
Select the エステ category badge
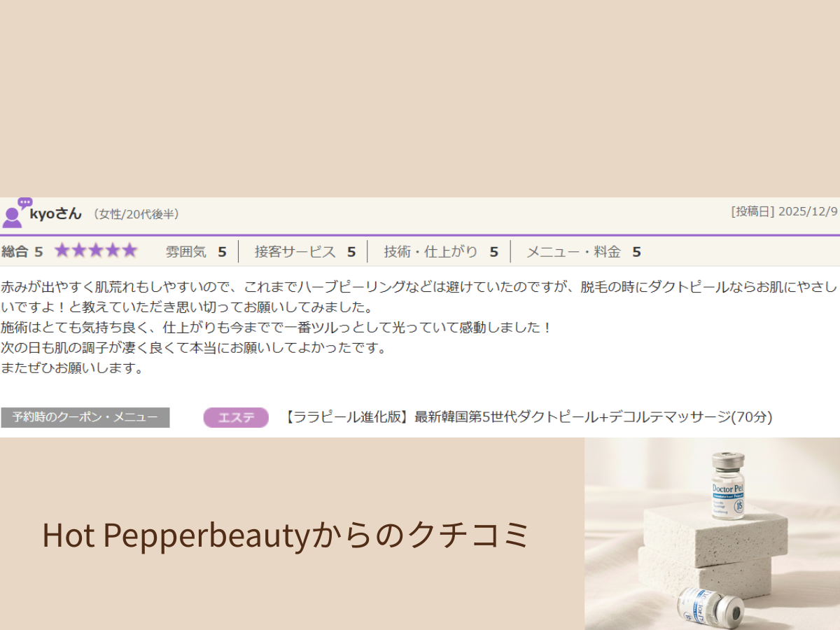pyautogui.click(x=235, y=416)
